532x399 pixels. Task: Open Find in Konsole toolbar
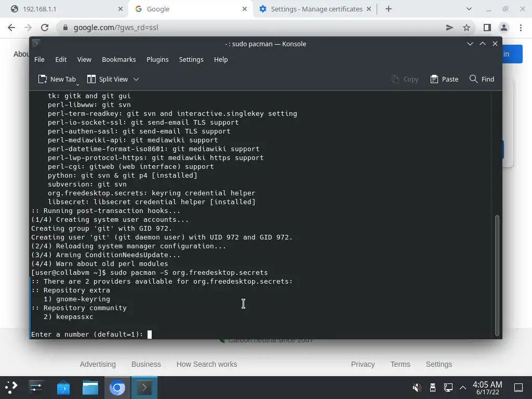pyautogui.click(x=482, y=79)
